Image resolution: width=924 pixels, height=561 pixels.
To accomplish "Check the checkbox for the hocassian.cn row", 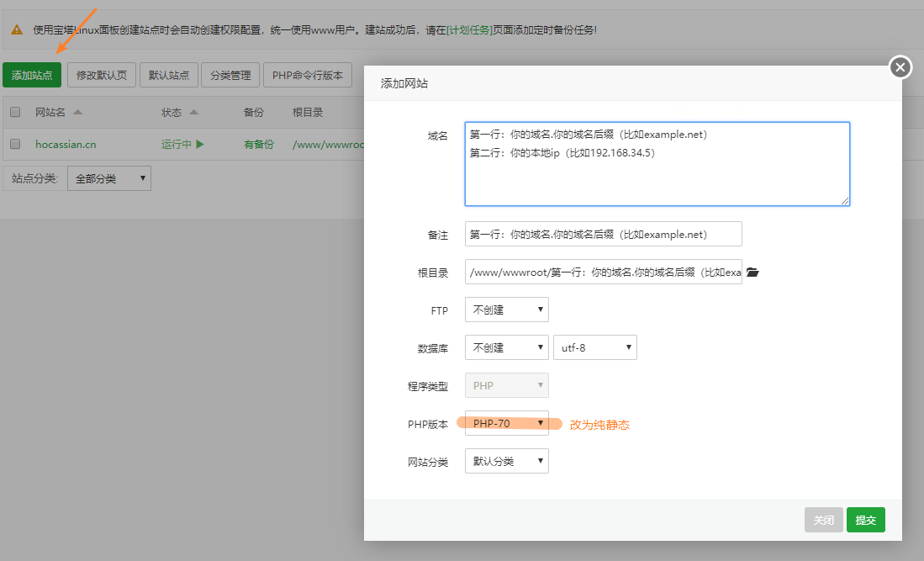I will click(13, 144).
